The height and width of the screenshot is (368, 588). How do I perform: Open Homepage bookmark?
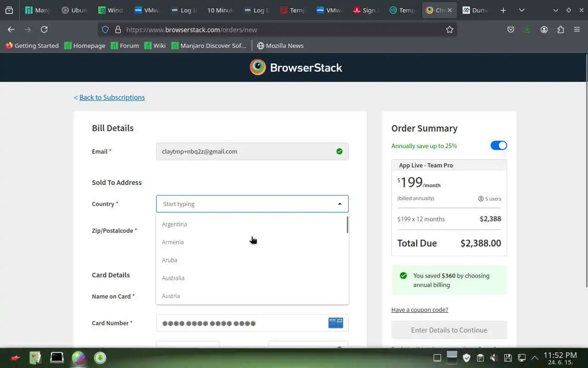[85, 46]
